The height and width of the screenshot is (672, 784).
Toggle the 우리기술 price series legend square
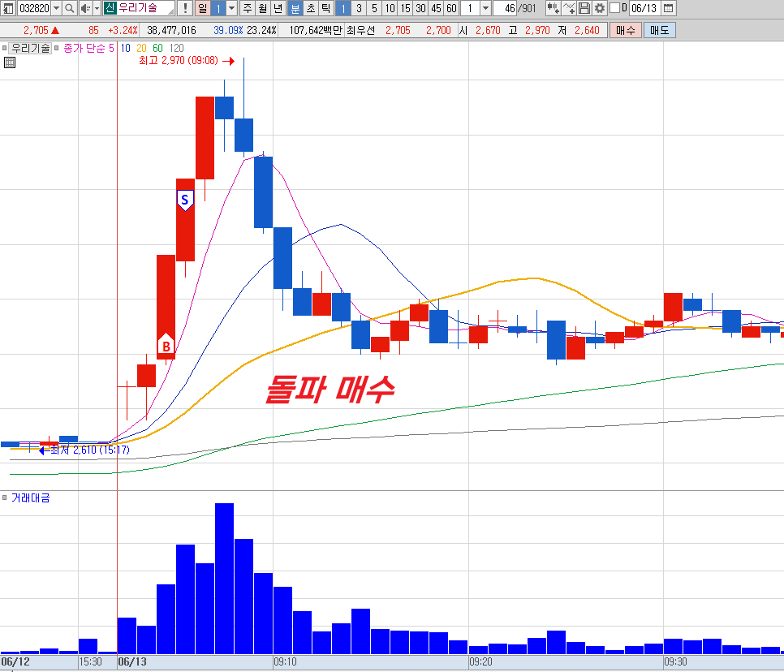[5, 48]
